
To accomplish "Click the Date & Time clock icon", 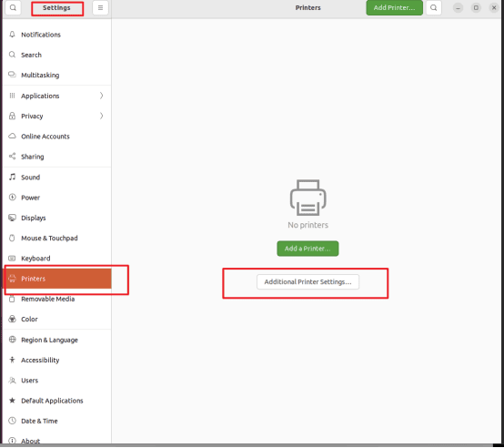I will (12, 421).
